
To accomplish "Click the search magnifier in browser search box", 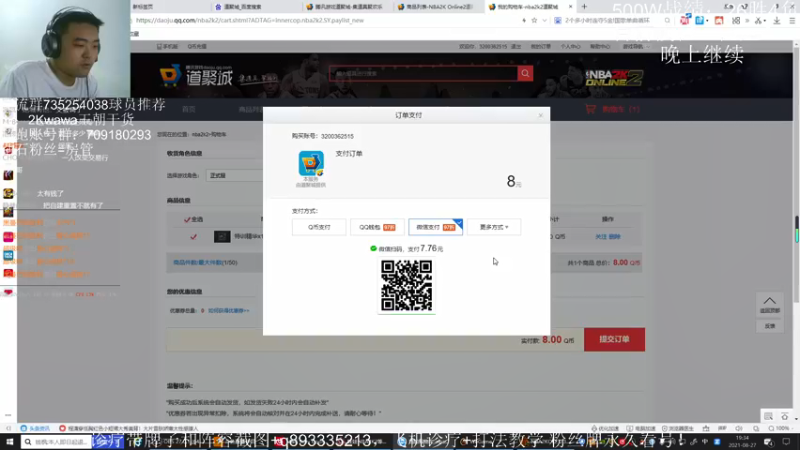I will (667, 20).
